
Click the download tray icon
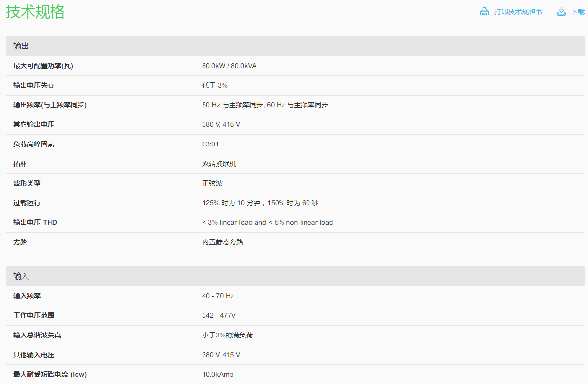(562, 12)
